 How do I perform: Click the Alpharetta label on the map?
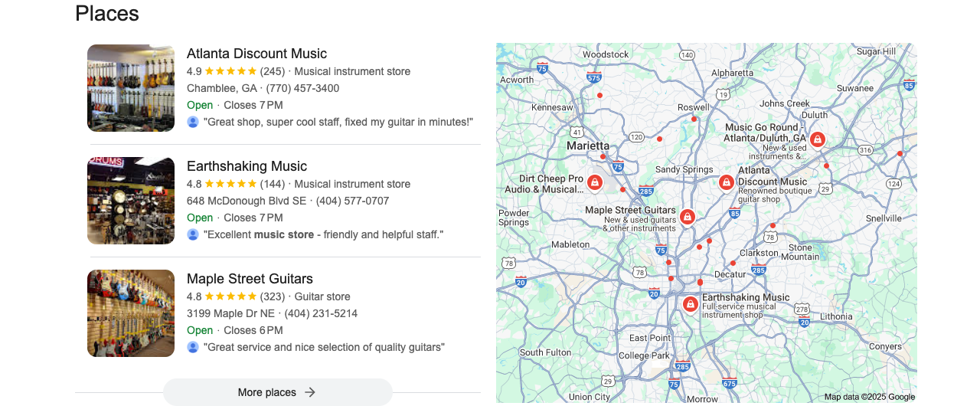tap(733, 73)
